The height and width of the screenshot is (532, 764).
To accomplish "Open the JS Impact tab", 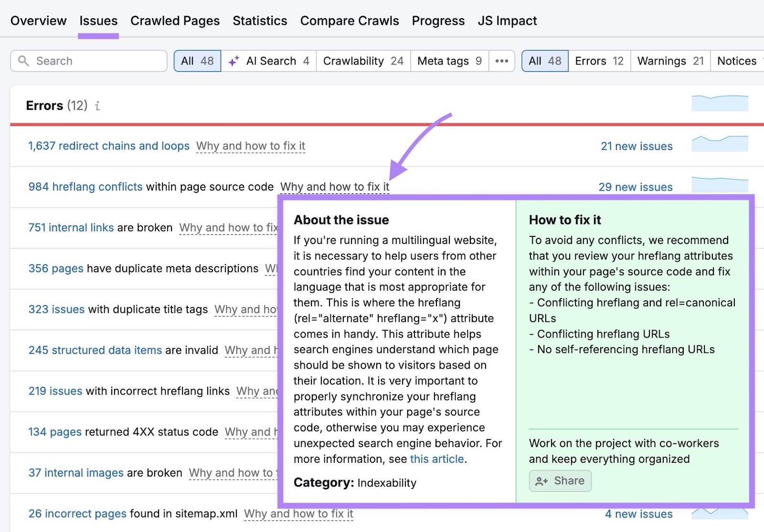I will (x=507, y=21).
